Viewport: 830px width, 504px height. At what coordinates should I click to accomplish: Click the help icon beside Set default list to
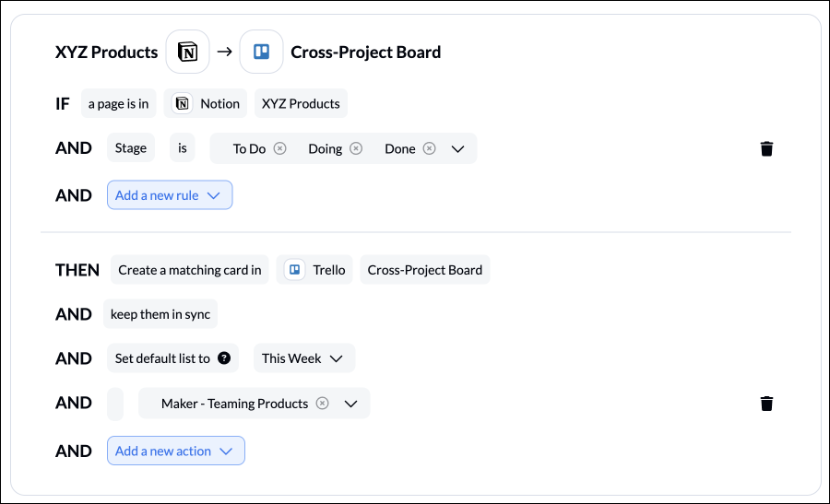point(224,358)
